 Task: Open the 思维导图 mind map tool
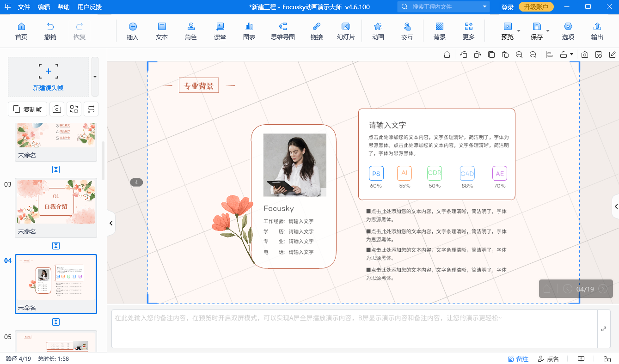[283, 31]
